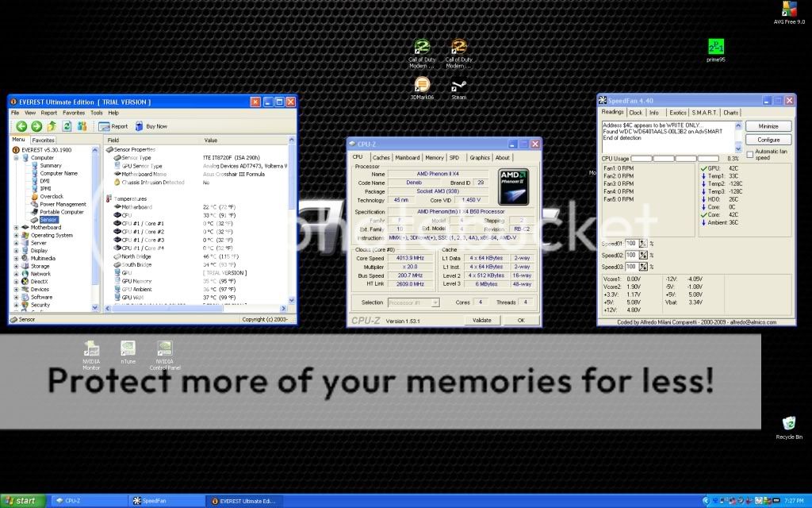Switch to SpeedFan via the taskbar

167,501
